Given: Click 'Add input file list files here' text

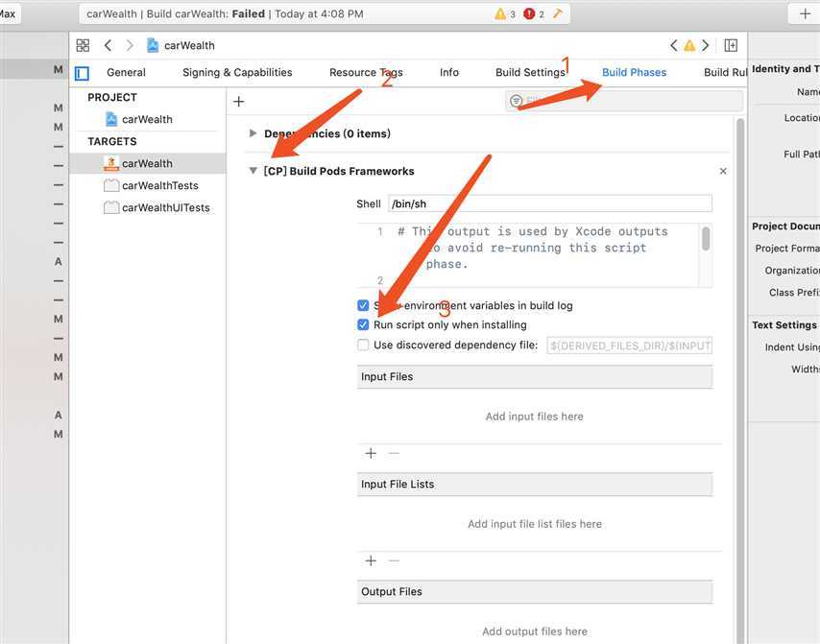Looking at the screenshot, I should click(x=535, y=524).
